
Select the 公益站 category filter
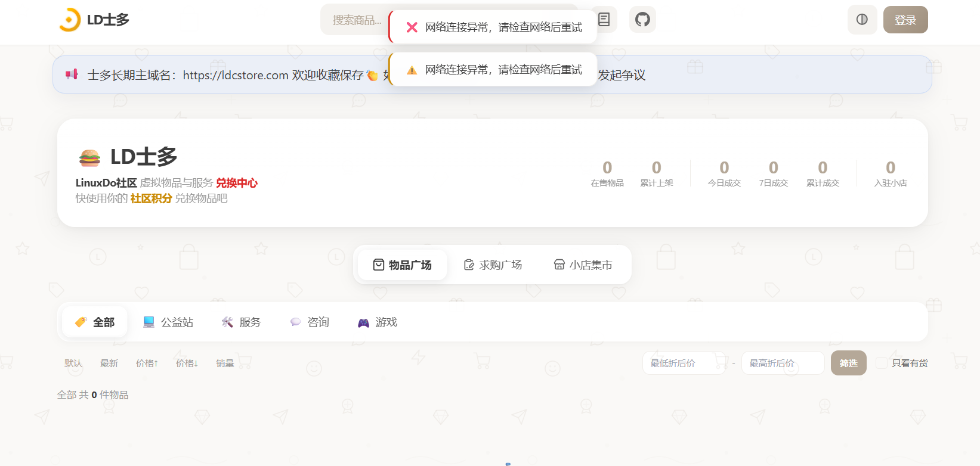(168, 322)
